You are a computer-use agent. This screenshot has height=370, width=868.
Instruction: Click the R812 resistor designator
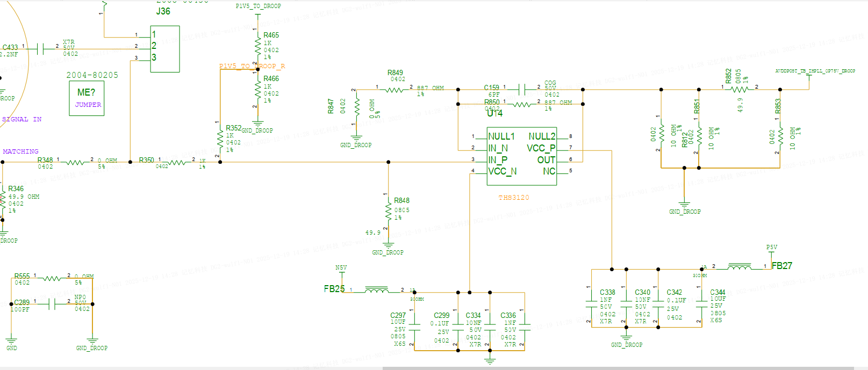[684, 140]
